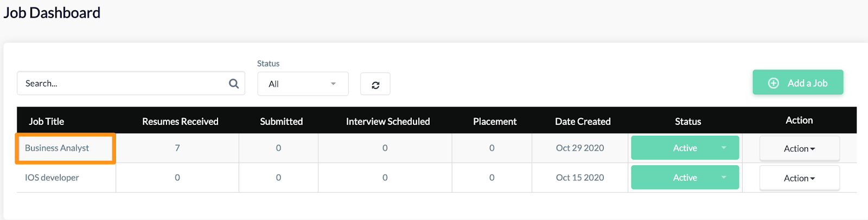Click the Interview Scheduled column header

388,121
